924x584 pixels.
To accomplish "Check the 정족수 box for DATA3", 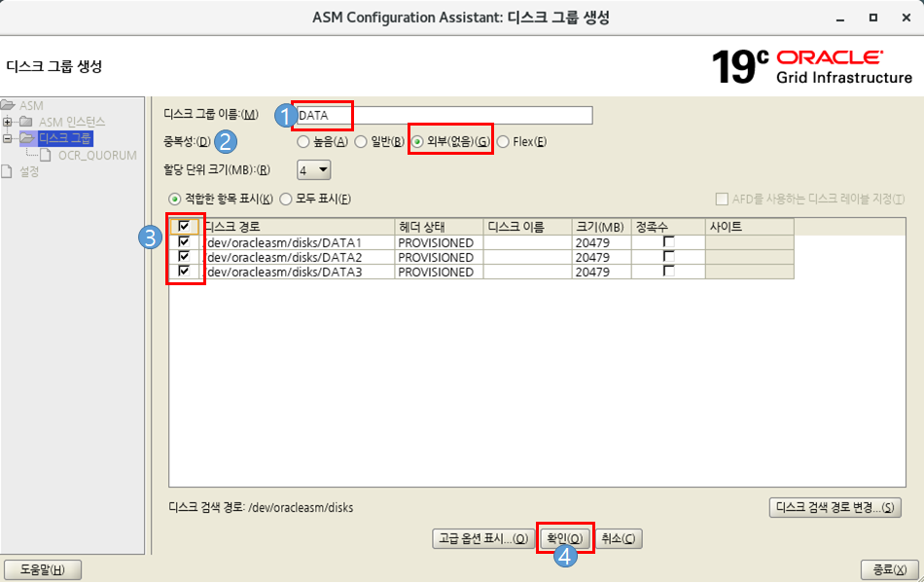I will pos(669,272).
